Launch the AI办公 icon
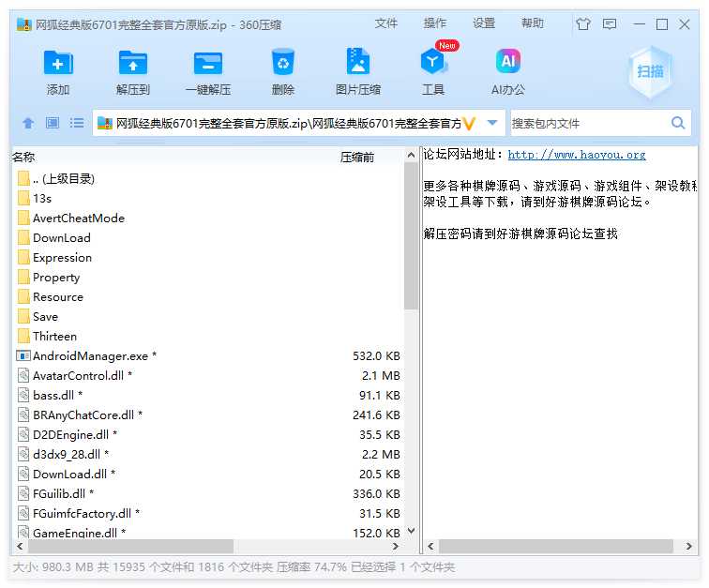 point(508,61)
